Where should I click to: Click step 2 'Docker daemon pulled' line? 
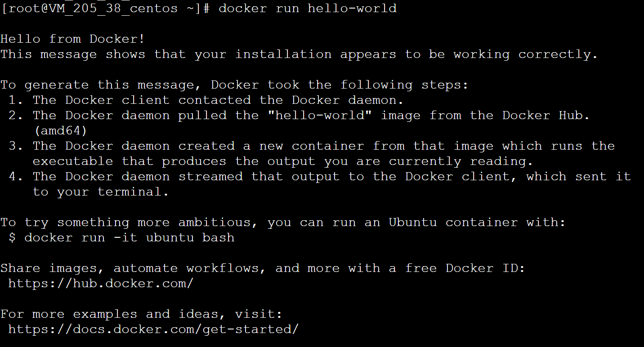[299, 116]
